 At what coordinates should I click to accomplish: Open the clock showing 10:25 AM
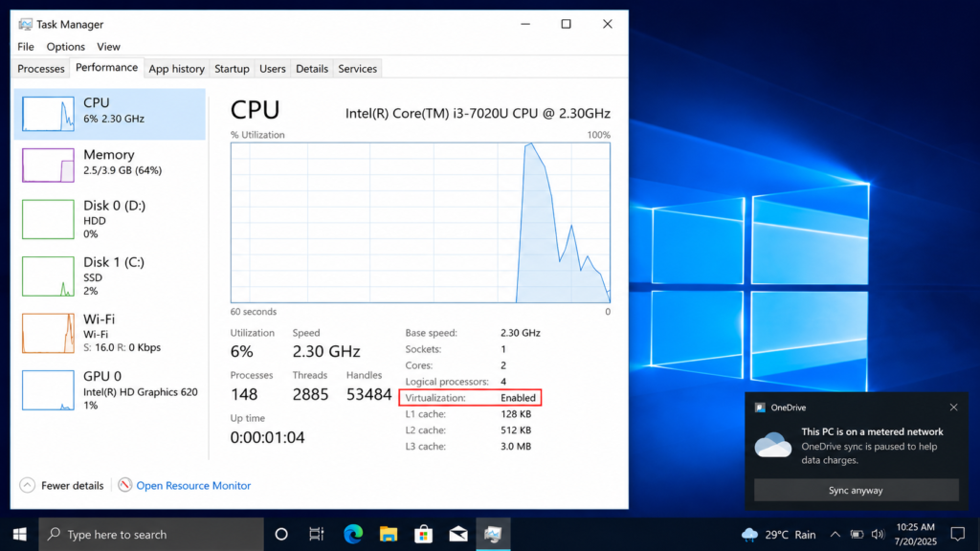coord(916,534)
